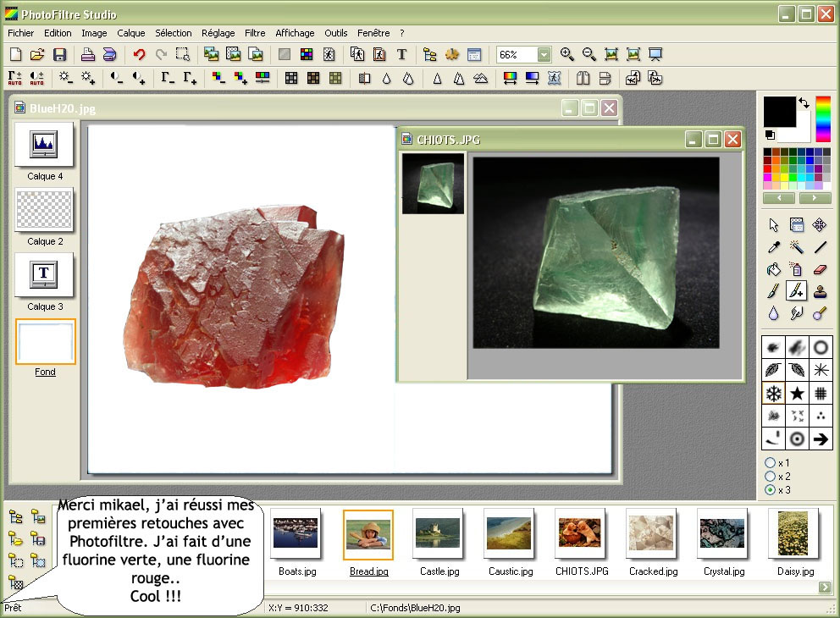Open the 66% zoom level dropdown
The width and height of the screenshot is (840, 618).
pos(543,55)
